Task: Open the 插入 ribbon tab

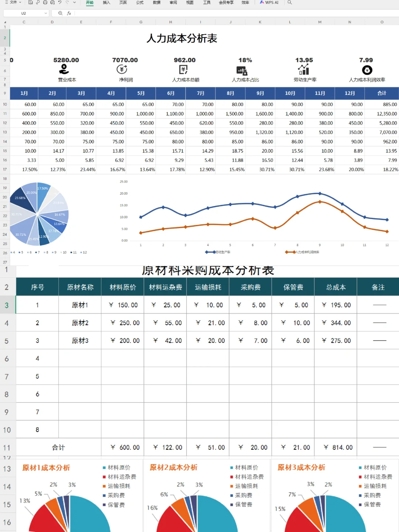Action: tap(106, 3)
